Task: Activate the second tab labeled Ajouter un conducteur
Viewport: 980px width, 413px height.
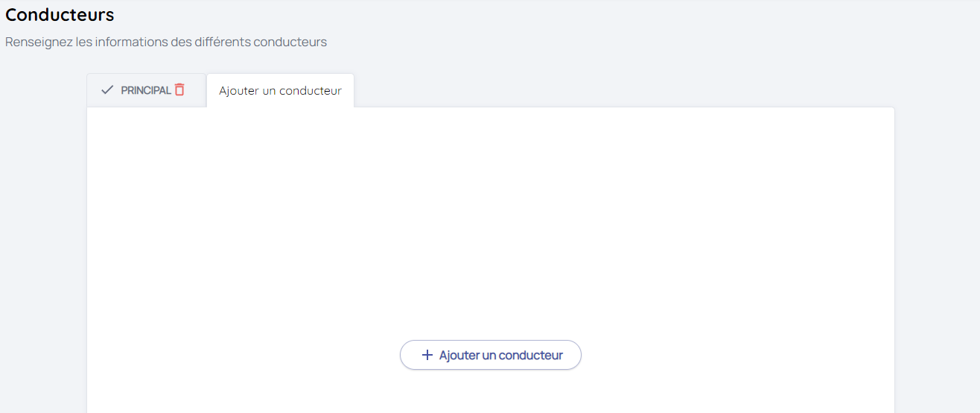Action: [280, 91]
